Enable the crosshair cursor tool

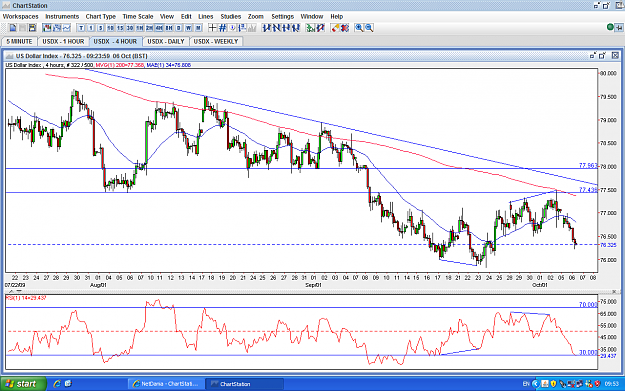(x=212, y=28)
